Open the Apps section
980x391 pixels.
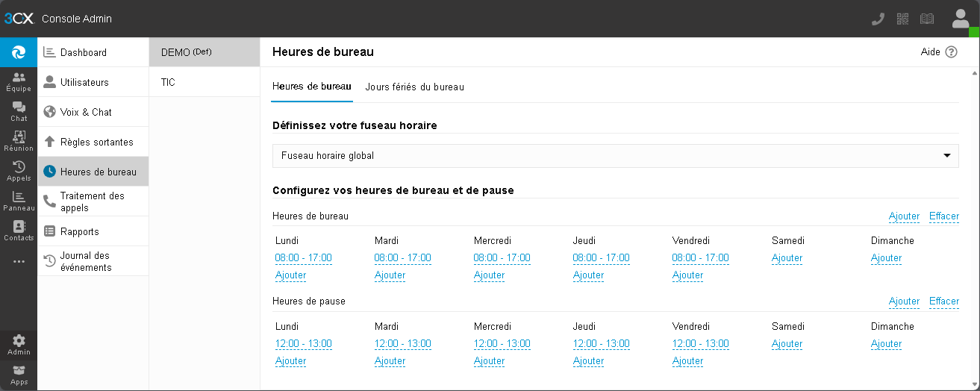(x=19, y=375)
